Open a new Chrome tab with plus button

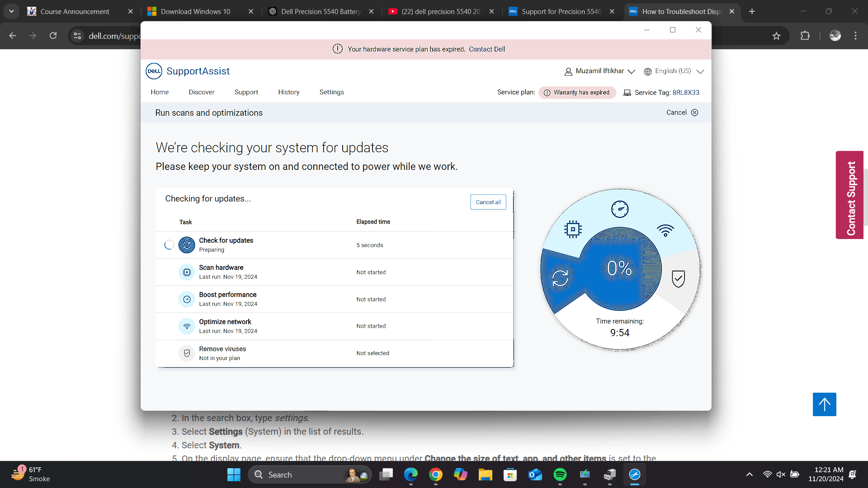pyautogui.click(x=752, y=11)
